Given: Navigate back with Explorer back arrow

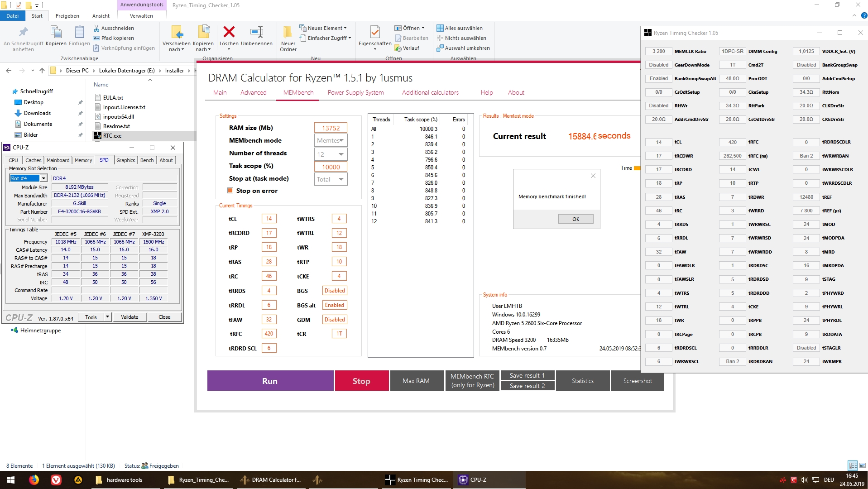Looking at the screenshot, I should click(9, 71).
